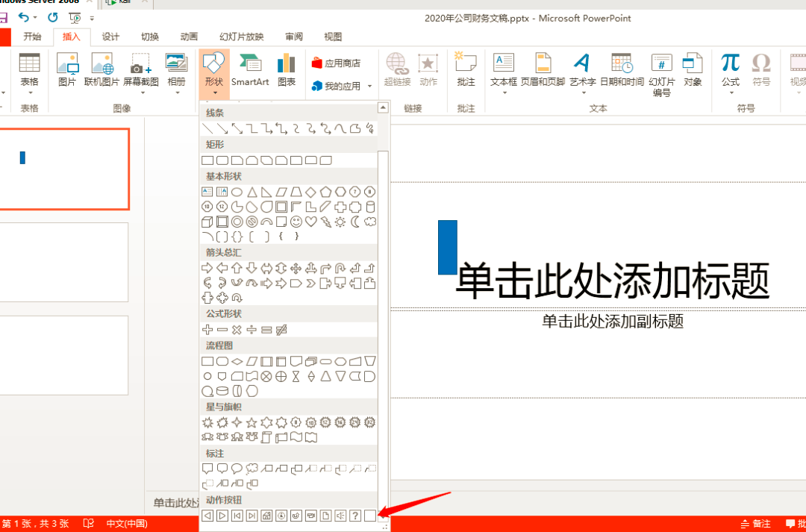Choose the flowchart decision diamond
The image size is (806, 532).
click(x=237, y=361)
